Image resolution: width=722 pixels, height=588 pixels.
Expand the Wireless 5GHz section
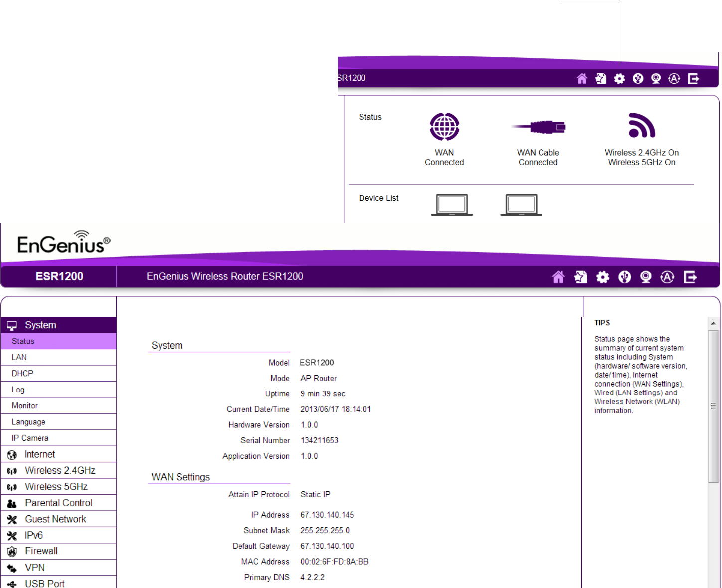tap(58, 487)
